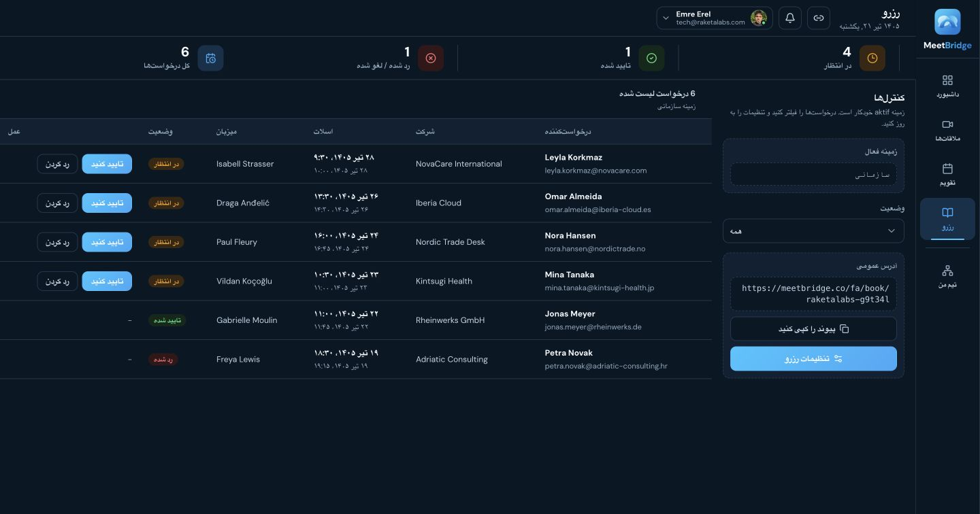Click requester name Leyla Korkmaz
The height and width of the screenshot is (514, 980).
[574, 158]
